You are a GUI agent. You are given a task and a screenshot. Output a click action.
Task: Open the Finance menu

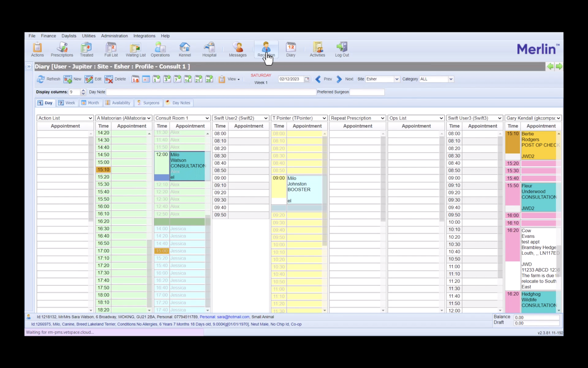(x=48, y=36)
